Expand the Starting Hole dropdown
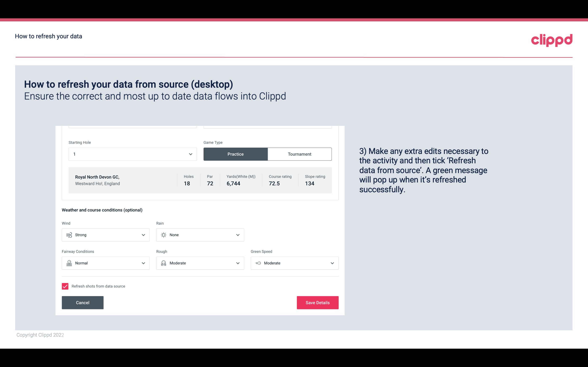Image resolution: width=588 pixels, height=367 pixels. point(190,154)
